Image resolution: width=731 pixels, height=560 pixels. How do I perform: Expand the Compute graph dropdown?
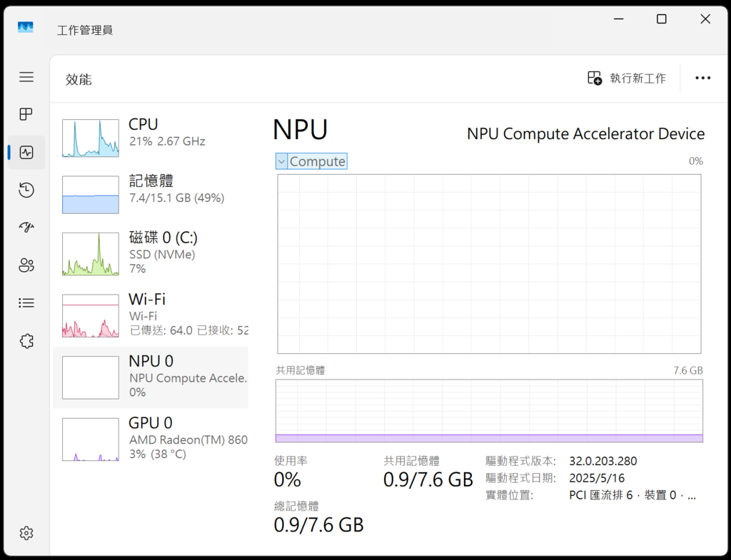click(x=281, y=161)
